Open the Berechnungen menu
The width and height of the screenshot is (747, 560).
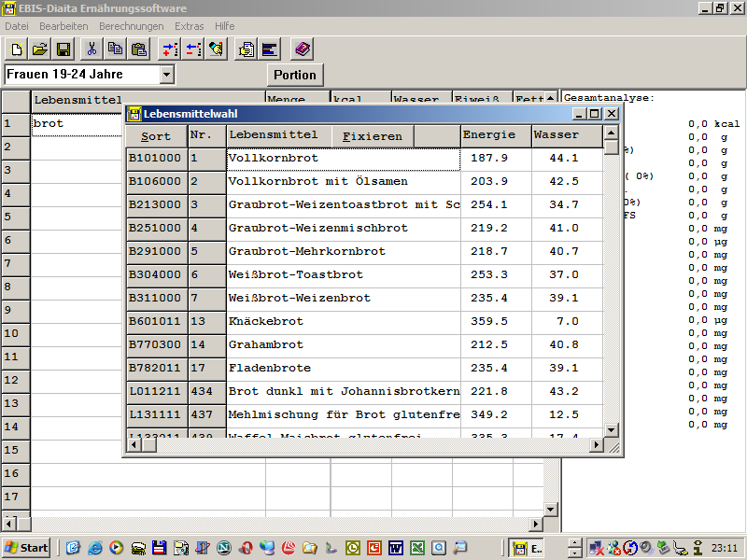point(130,26)
